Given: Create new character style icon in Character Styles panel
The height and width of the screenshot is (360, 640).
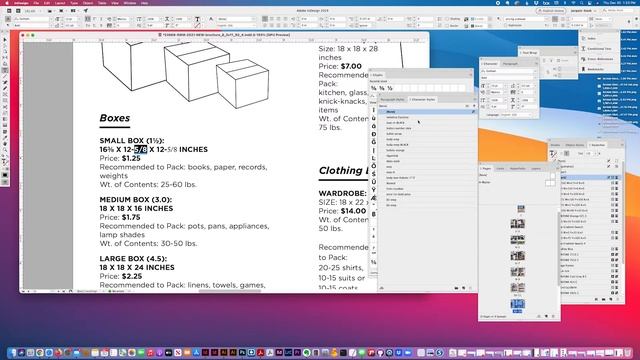Looking at the screenshot, I should tap(464, 288).
